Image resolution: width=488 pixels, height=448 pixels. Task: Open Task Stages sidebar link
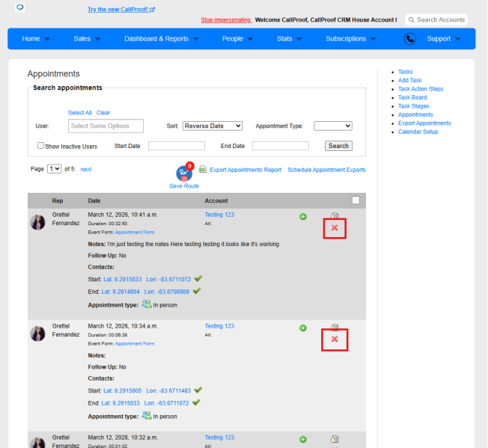tap(414, 106)
